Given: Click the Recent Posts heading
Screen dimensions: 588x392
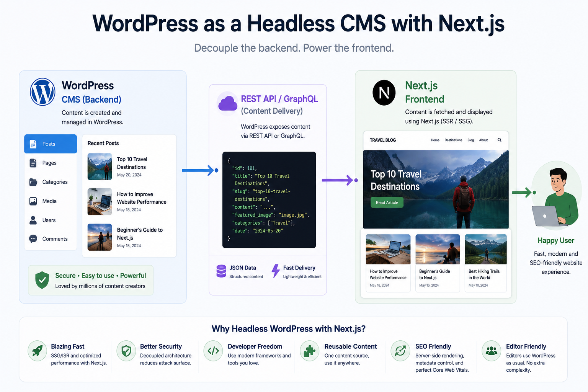Looking at the screenshot, I should point(103,143).
